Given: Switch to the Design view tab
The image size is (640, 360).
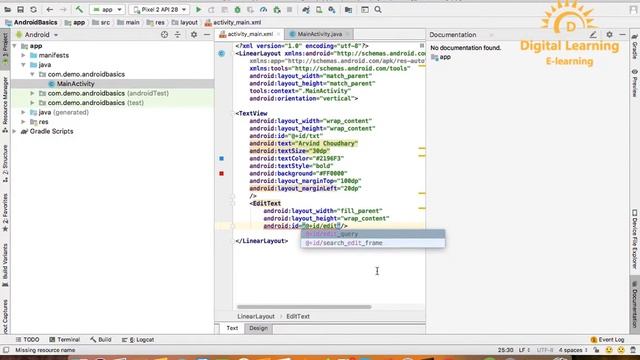Looking at the screenshot, I should point(258,328).
